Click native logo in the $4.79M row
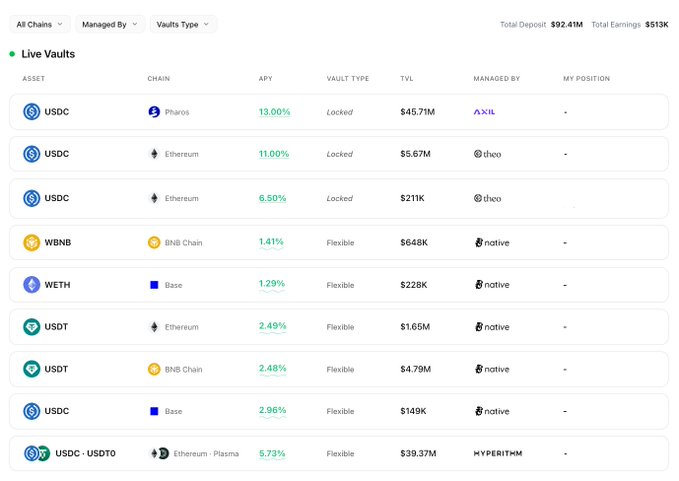This screenshot has height=481, width=679. point(492,369)
